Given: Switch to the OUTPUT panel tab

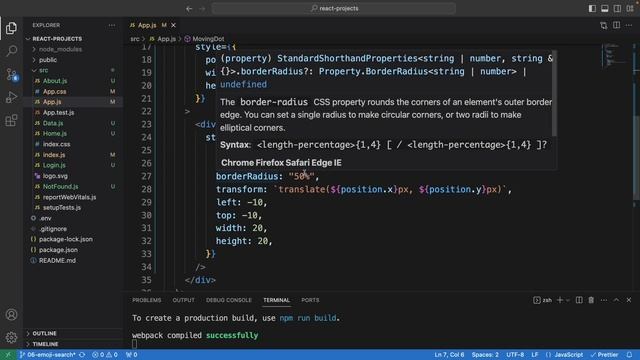Looking at the screenshot, I should [x=183, y=300].
